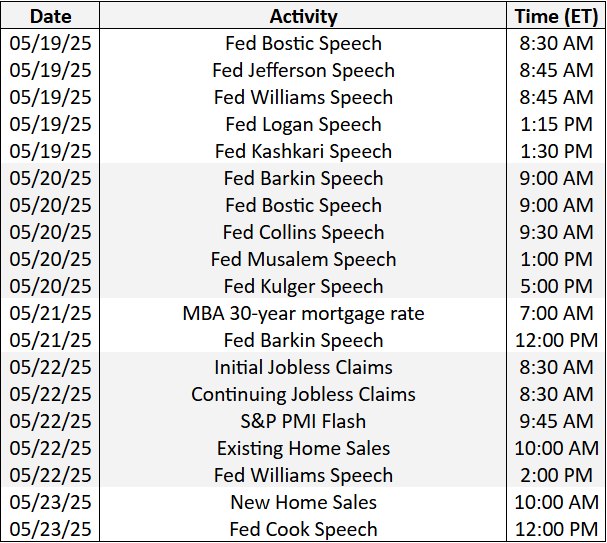The image size is (607, 543).
Task: Click the Fed Kulger Speech cell
Action: pos(303,287)
